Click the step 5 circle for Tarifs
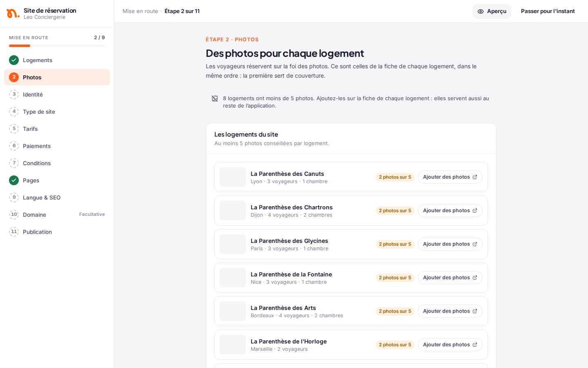588x368 pixels. coord(14,129)
